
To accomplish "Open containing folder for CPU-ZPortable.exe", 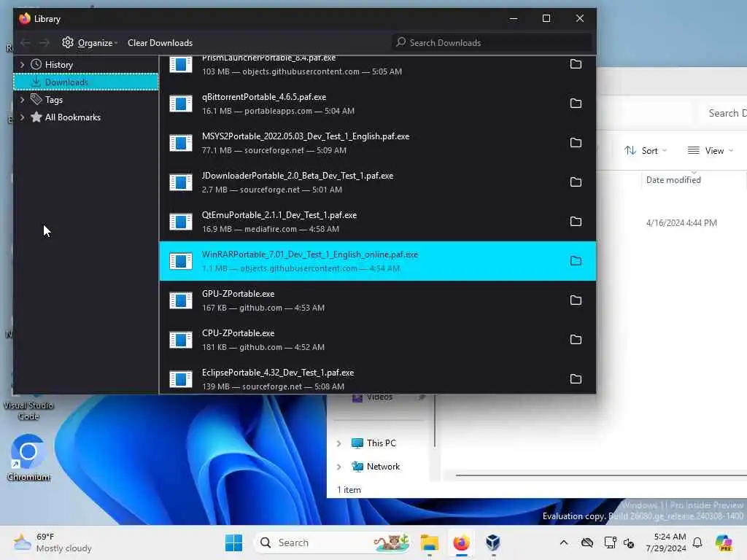I will point(576,340).
